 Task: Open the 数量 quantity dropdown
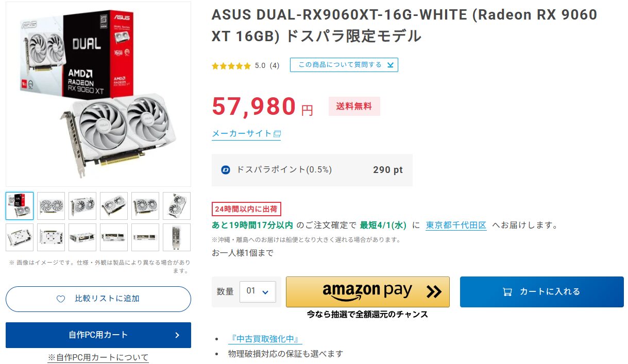(x=258, y=291)
